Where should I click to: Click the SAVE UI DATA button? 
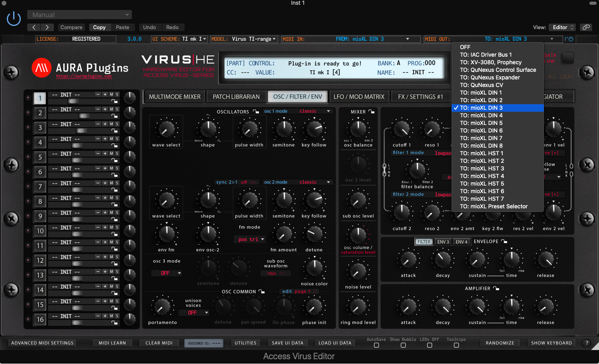tap(288, 343)
